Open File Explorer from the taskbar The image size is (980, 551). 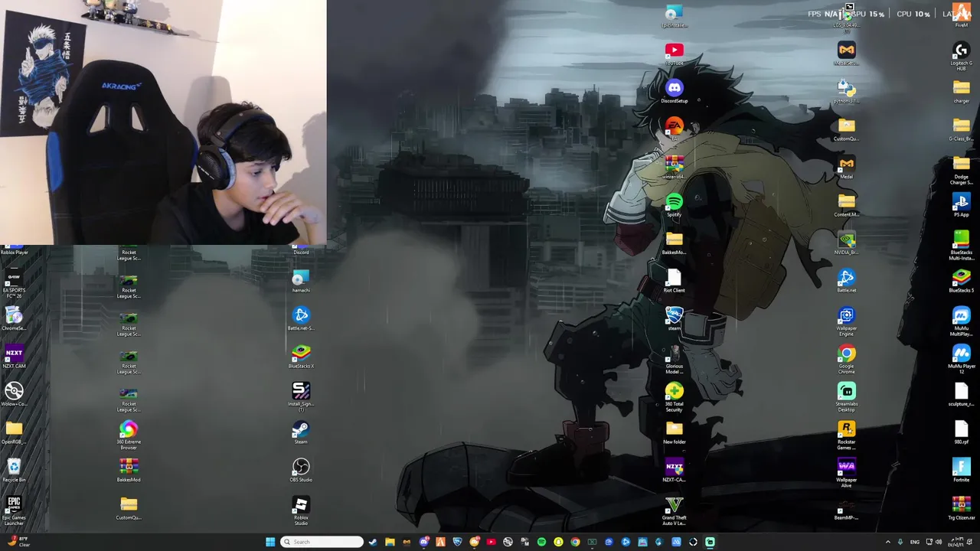[390, 542]
